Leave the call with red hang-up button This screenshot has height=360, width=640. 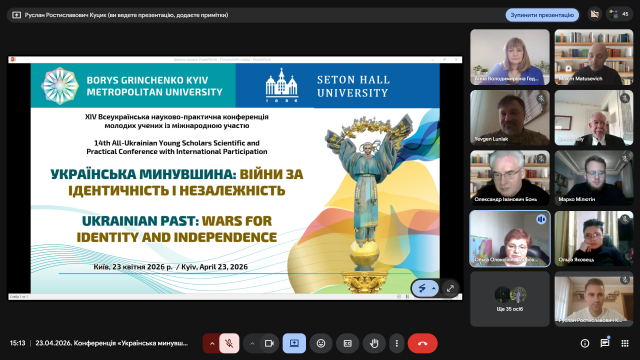[422, 343]
